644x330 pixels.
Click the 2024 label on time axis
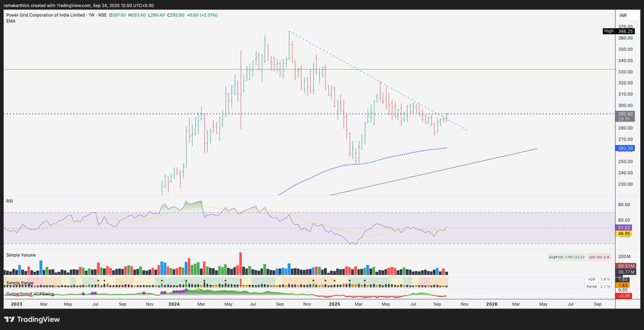coord(173,304)
